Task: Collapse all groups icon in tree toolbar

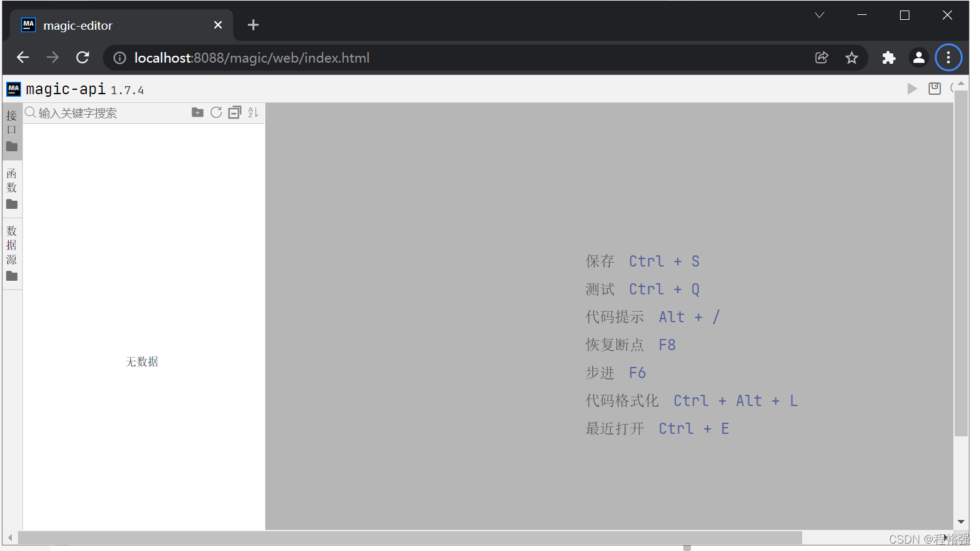Action: point(235,112)
